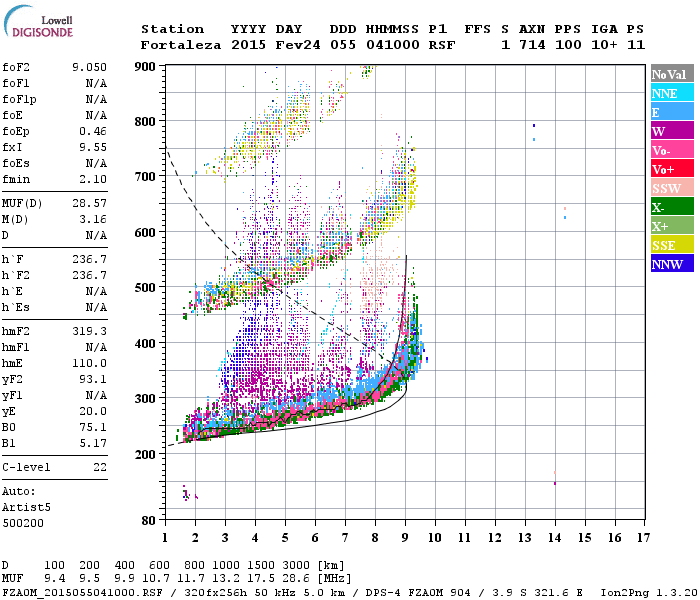Click the MUF(D) value 28.57
The width and height of the screenshot is (700, 600).
[x=89, y=203]
